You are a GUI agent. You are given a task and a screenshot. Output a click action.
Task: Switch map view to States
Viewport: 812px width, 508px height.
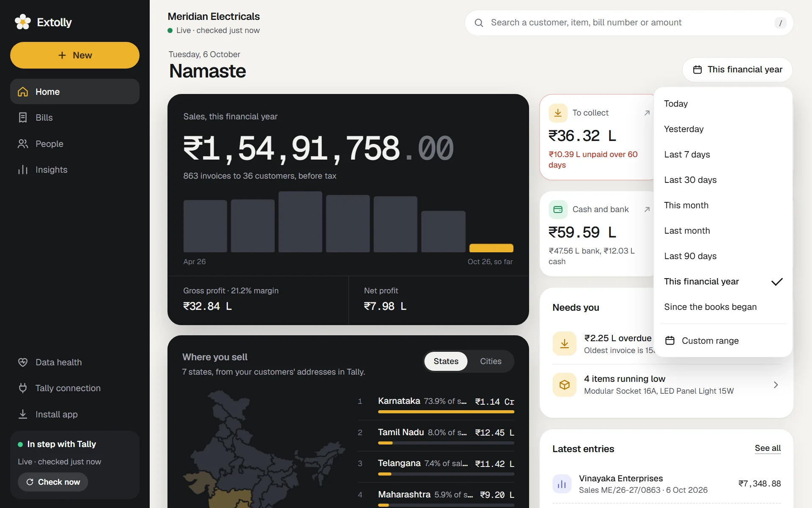pyautogui.click(x=446, y=361)
